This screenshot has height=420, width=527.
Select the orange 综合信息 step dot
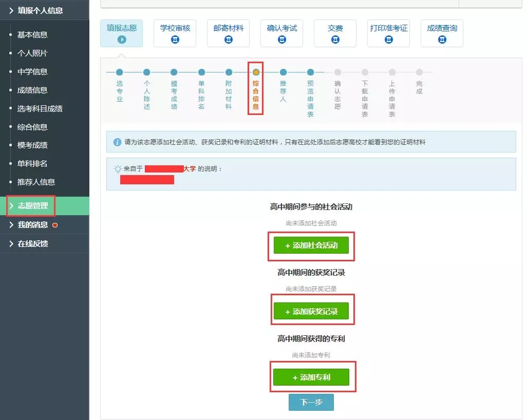pyautogui.click(x=256, y=72)
